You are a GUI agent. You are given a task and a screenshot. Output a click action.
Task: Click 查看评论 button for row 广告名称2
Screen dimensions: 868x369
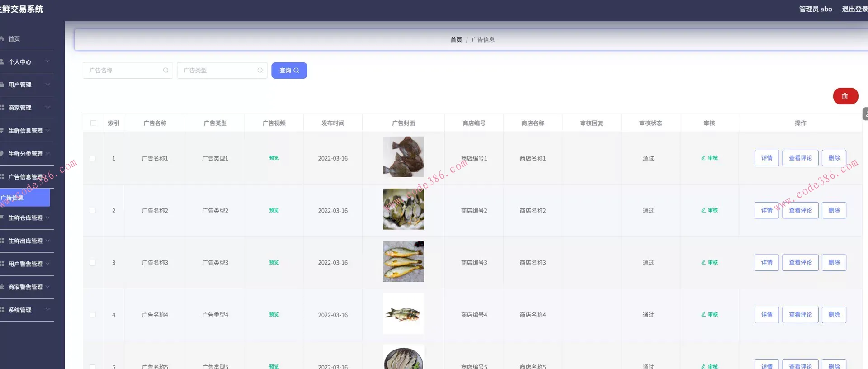click(800, 210)
